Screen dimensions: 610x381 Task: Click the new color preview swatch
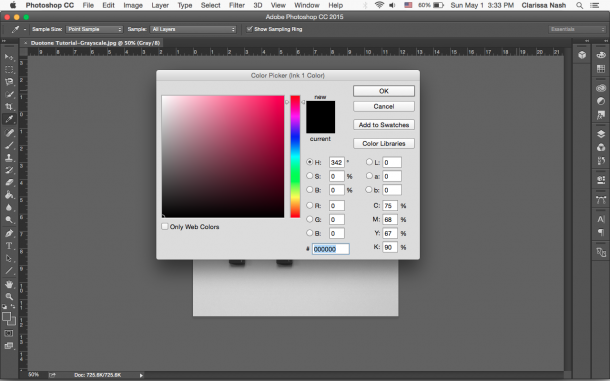coord(321,109)
